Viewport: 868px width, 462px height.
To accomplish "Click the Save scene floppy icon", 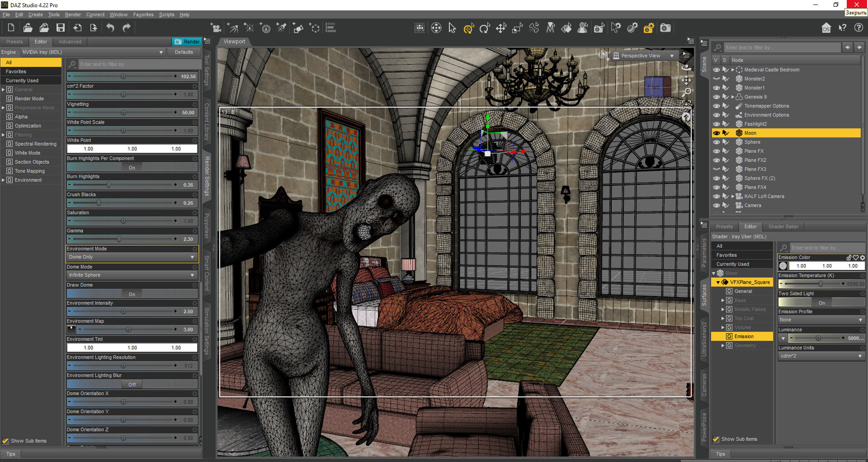I will click(60, 28).
